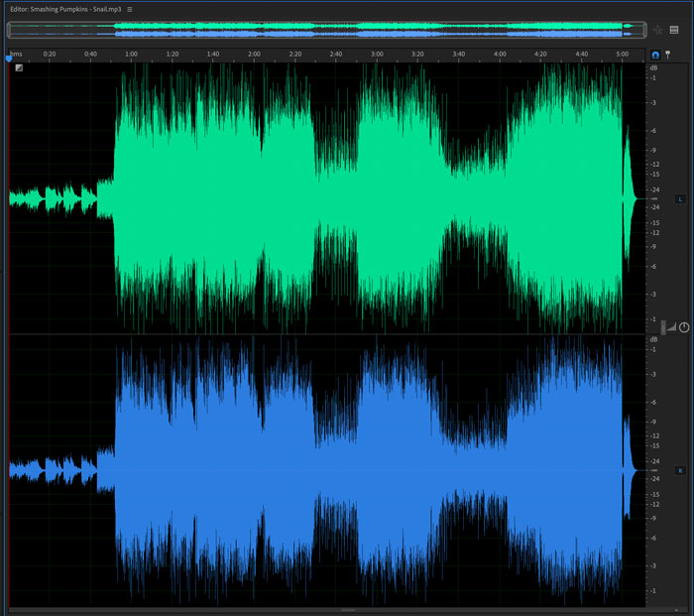
Task: Click the 2:00 mark on the ruler
Action: (x=254, y=54)
